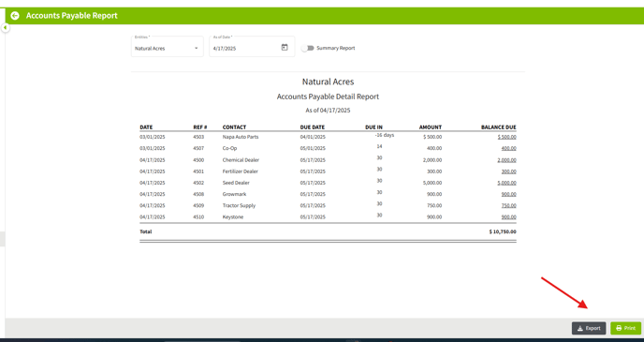Click the download icon on Export
Image resolution: width=644 pixels, height=342 pixels.
point(580,328)
